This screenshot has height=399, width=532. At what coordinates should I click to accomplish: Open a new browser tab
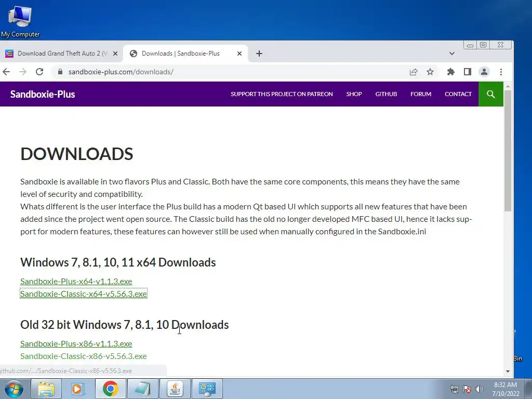pyautogui.click(x=259, y=54)
